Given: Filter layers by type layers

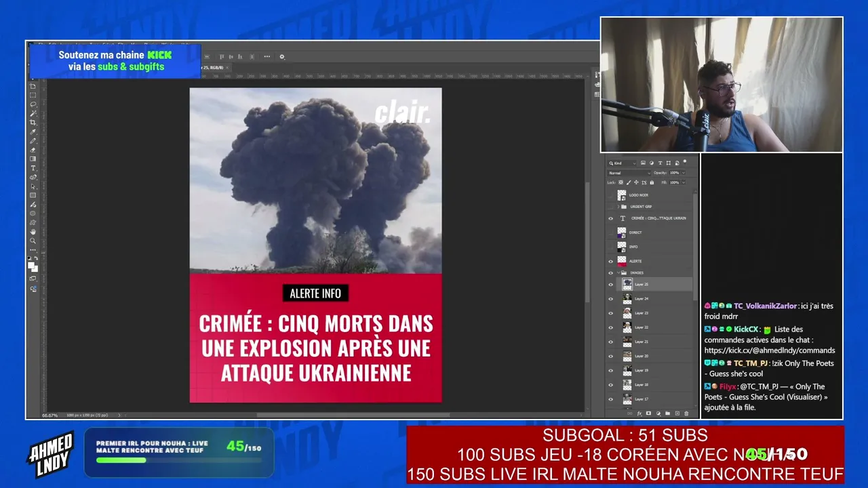Looking at the screenshot, I should coord(660,163).
